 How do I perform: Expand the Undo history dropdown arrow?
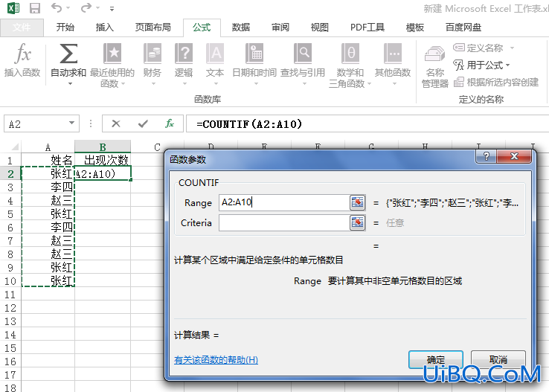click(x=68, y=7)
